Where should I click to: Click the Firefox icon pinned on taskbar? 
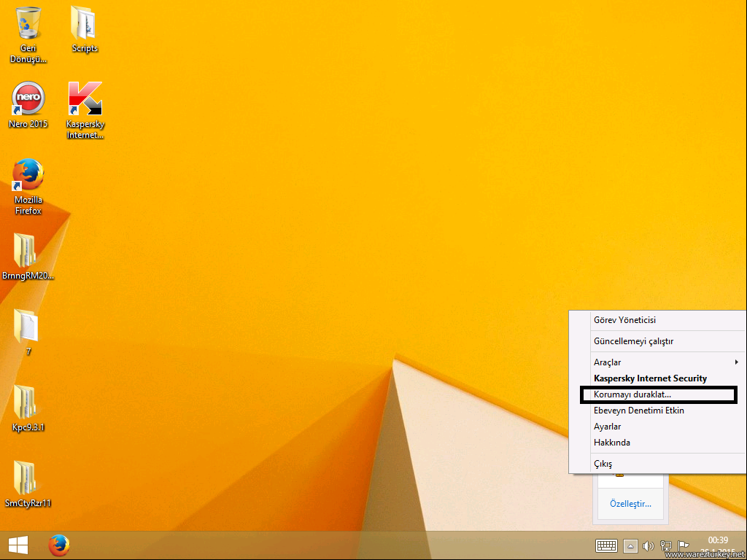click(x=59, y=545)
